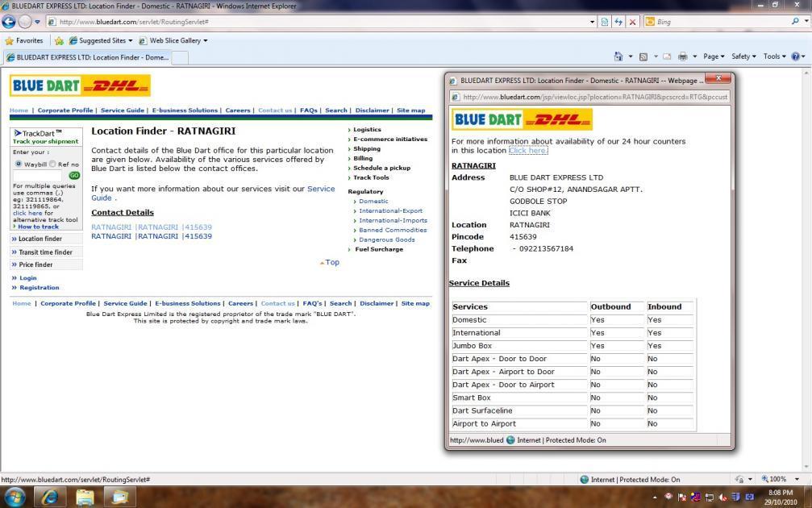Click the Refresh page icon
Viewport: 812px width, 508px height.
click(x=618, y=22)
